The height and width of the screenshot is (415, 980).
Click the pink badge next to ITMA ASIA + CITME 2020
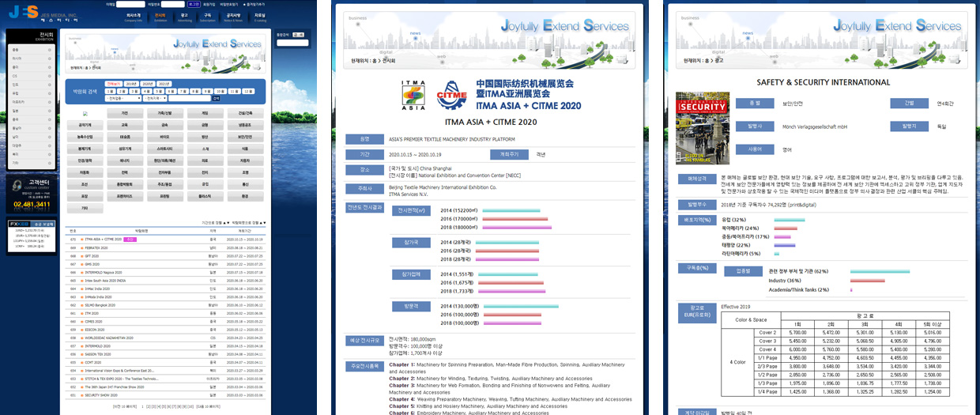coord(130,240)
